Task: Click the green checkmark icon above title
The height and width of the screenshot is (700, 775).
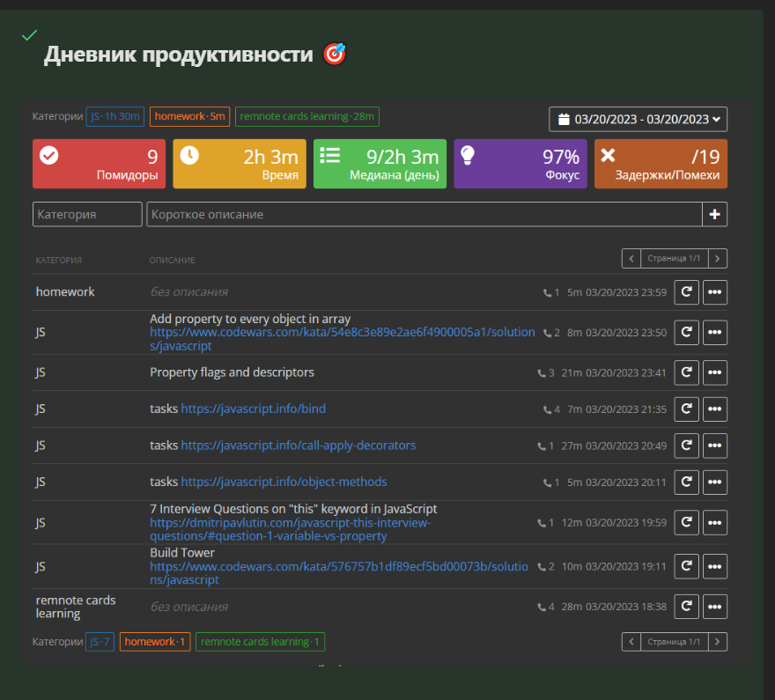Action: 29,35
